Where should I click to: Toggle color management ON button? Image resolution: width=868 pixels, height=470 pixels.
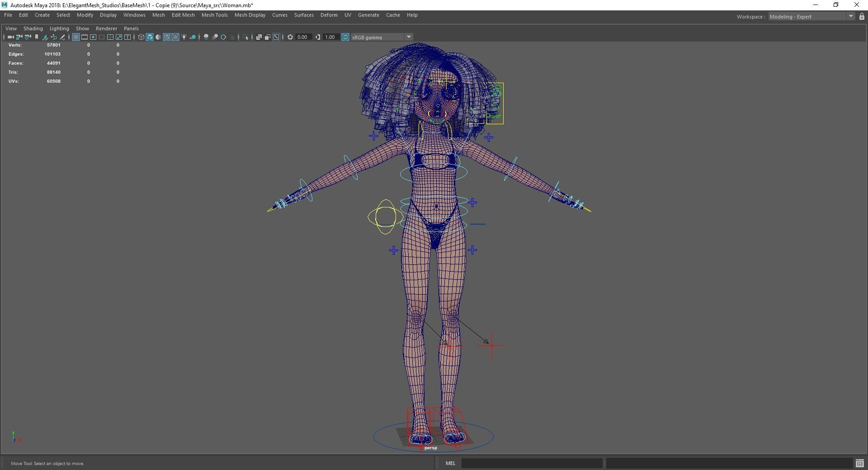pyautogui.click(x=345, y=37)
